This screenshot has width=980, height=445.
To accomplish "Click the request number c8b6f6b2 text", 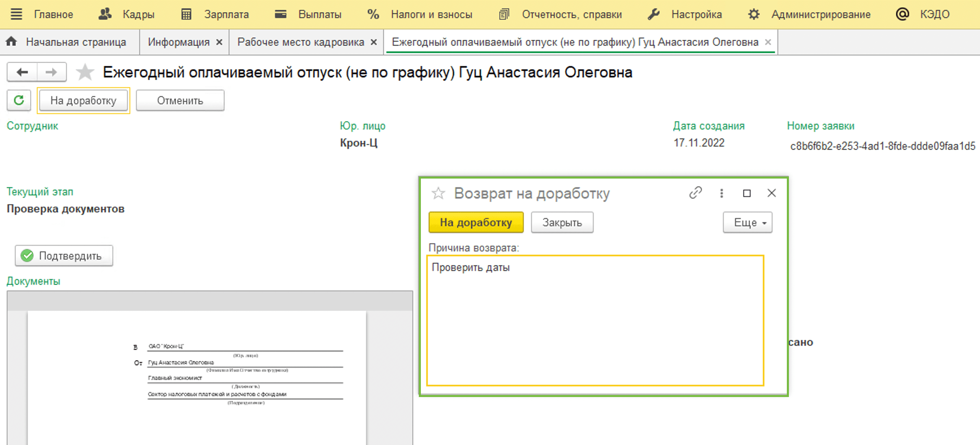I will tap(882, 146).
